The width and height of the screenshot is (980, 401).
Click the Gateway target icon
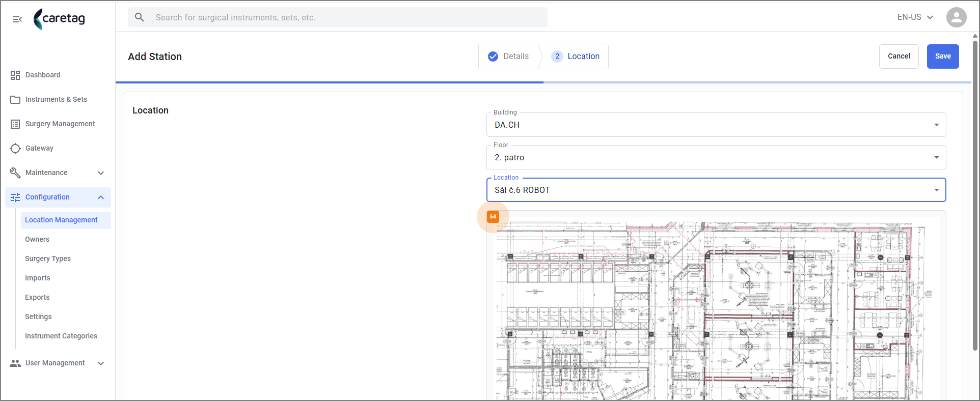(15, 149)
